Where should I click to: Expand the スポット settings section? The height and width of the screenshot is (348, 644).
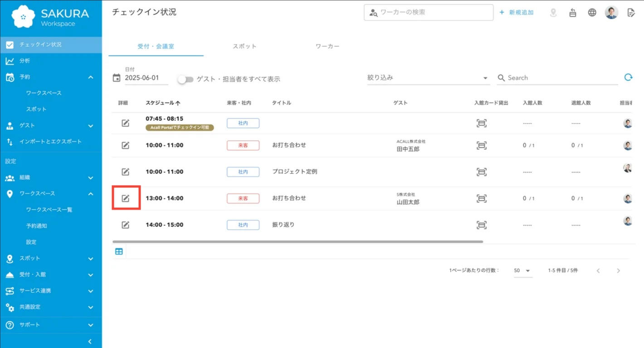(x=91, y=259)
